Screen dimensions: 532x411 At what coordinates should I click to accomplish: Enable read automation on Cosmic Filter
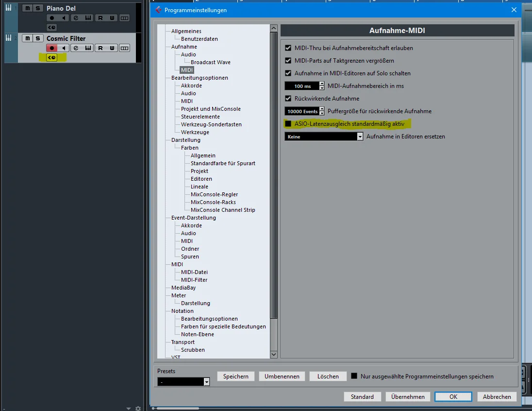pos(100,48)
